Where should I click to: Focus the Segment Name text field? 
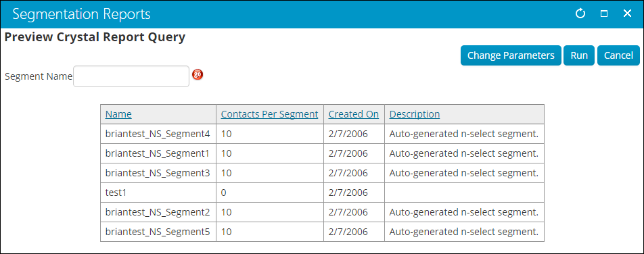coord(131,76)
